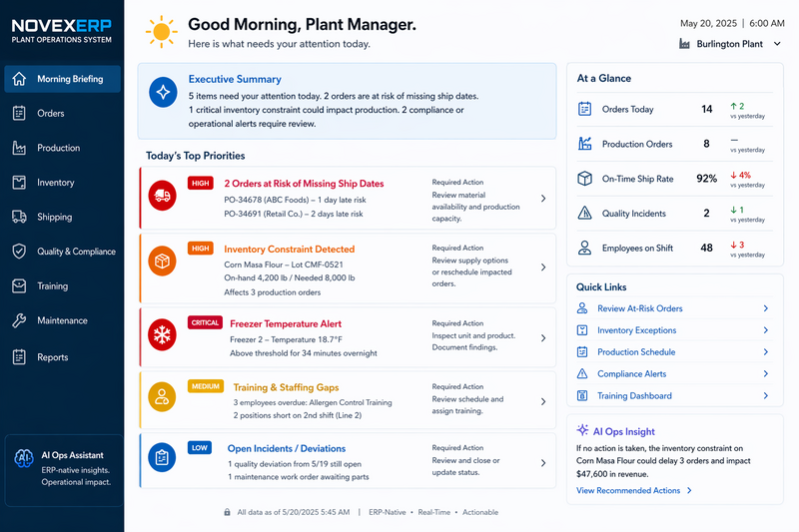Click the blue clipboard icon for Open Incidents
This screenshot has width=799, height=532.
(x=162, y=457)
